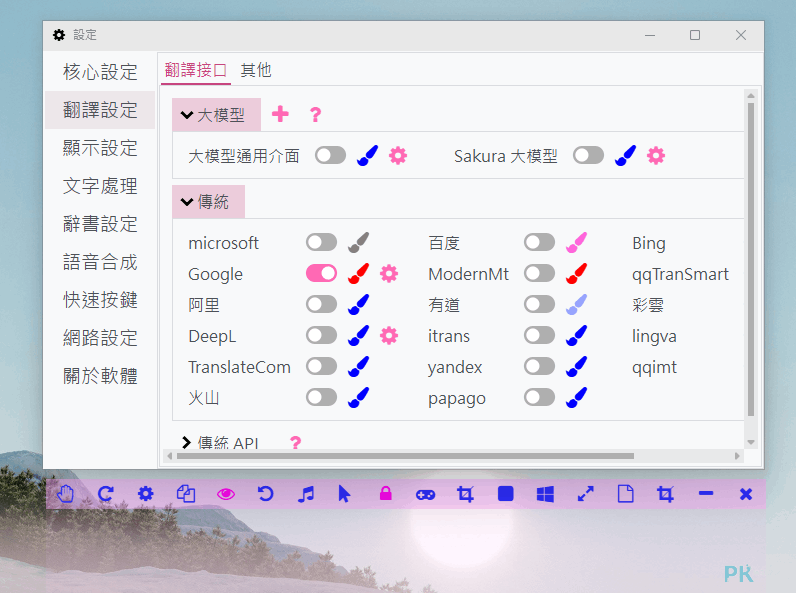The width and height of the screenshot is (796, 593).
Task: Open 顯示設定 in sidebar
Action: coord(100,148)
